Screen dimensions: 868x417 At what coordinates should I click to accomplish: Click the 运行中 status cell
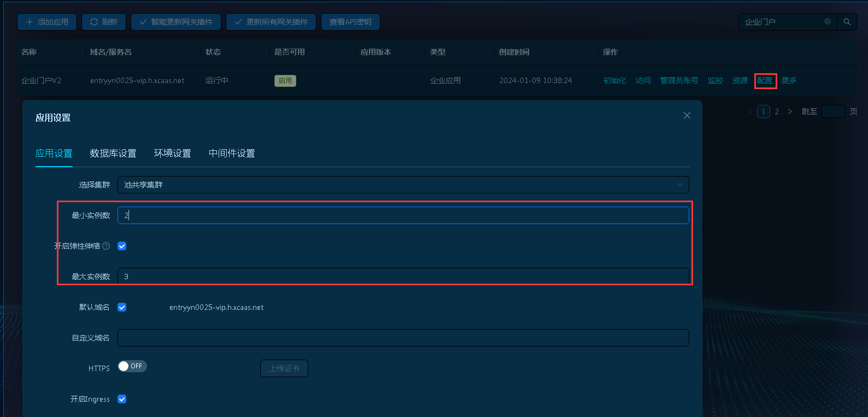pyautogui.click(x=217, y=80)
